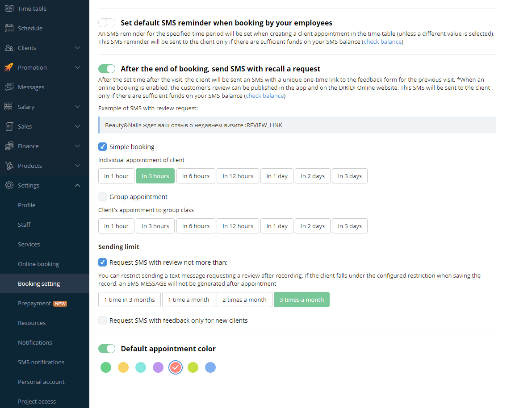The height and width of the screenshot is (408, 532).
Task: Collapse the Settings section chevron
Action: pyautogui.click(x=77, y=186)
